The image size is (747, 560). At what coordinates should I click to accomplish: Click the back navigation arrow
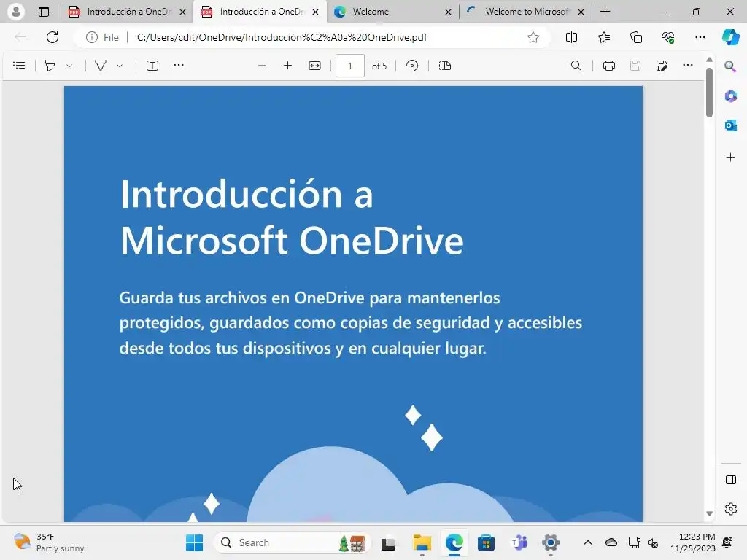[x=20, y=37]
